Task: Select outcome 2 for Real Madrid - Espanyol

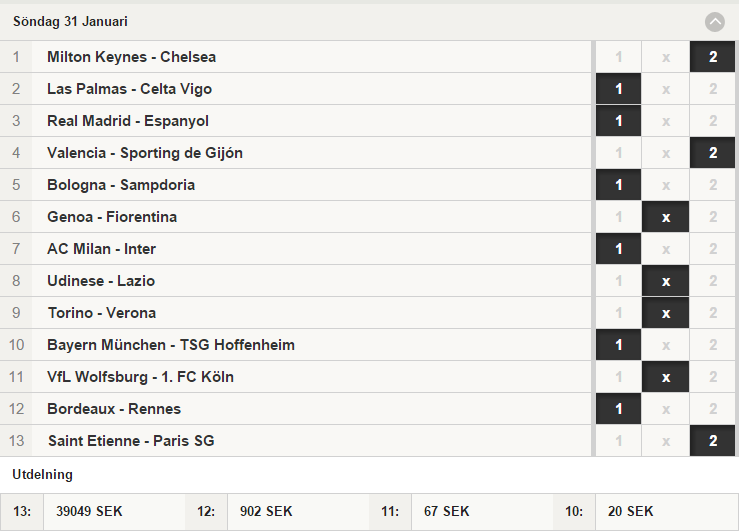Action: pyautogui.click(x=713, y=121)
